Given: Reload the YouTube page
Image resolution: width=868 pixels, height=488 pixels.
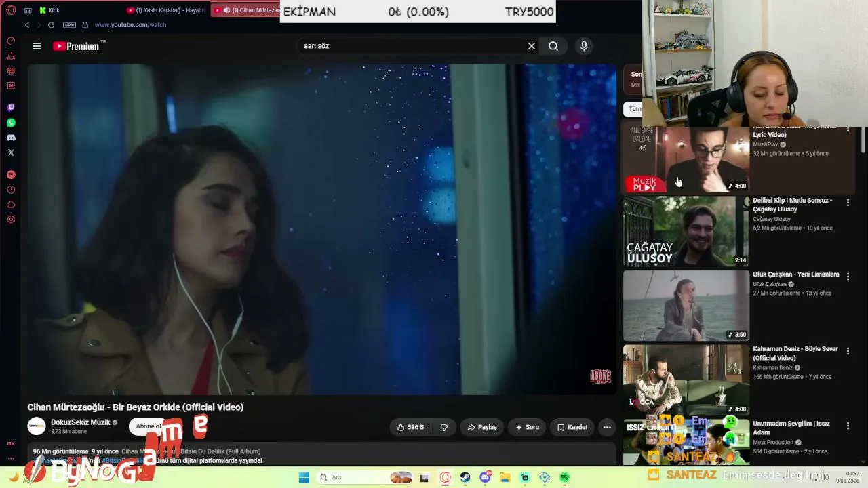Looking at the screenshot, I should click(51, 25).
